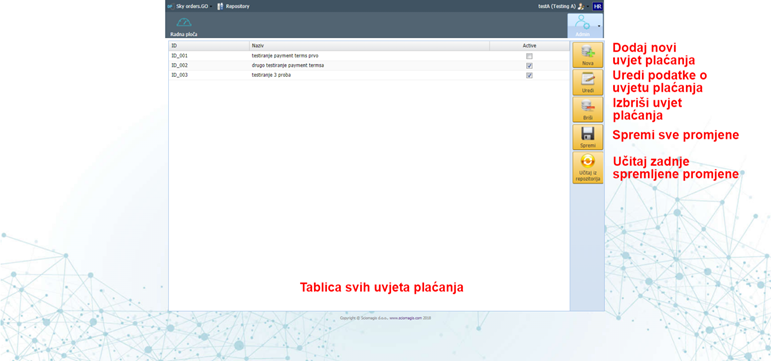The image size is (771, 361).
Task: Select row 'testiranje 3 proba'
Action: coord(369,75)
